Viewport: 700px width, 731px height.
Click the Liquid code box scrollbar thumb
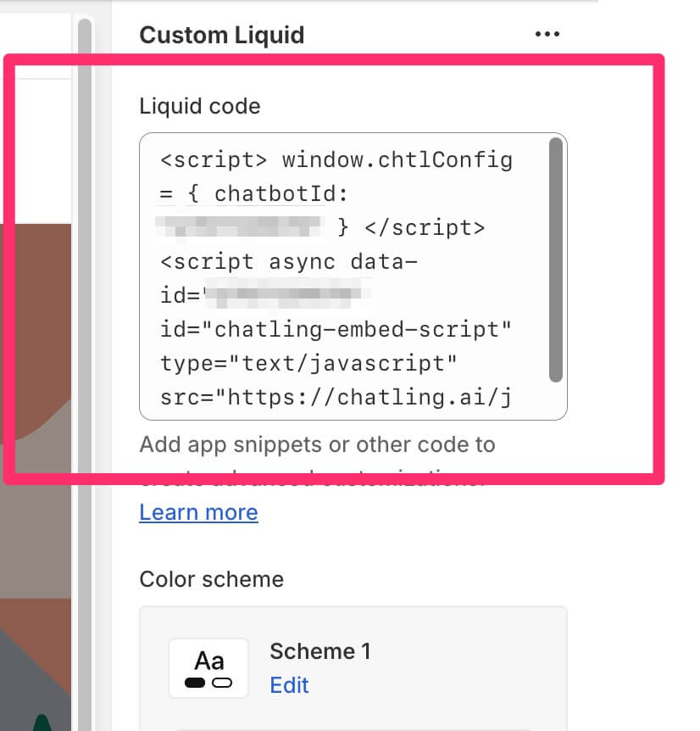(556, 259)
